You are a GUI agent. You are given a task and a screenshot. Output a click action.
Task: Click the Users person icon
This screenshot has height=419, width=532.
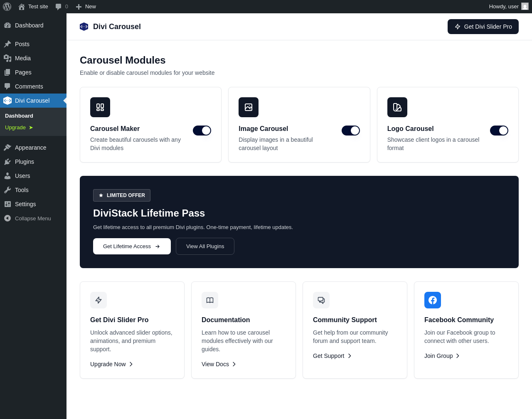7,176
